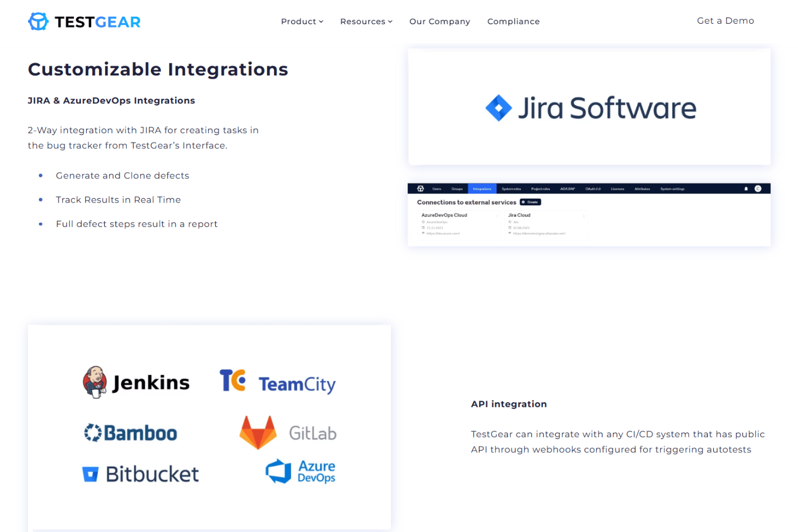The height and width of the screenshot is (532, 798).
Task: Click the Azure DevOps logo
Action: coord(300,471)
